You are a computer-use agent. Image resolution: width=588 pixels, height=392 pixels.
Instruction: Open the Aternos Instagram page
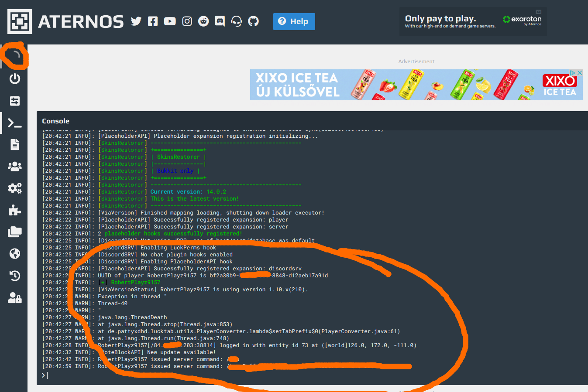tap(187, 21)
